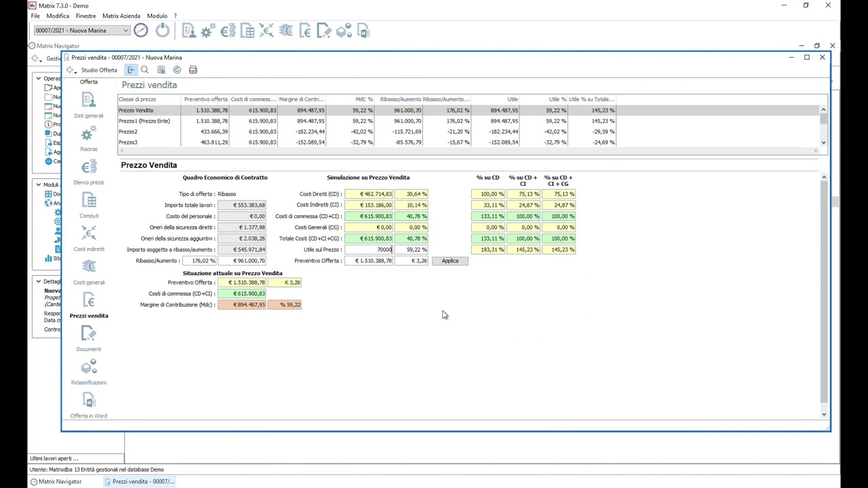The width and height of the screenshot is (868, 488).
Task: Select the Prezzo Vendita row in the table
Action: (x=468, y=110)
